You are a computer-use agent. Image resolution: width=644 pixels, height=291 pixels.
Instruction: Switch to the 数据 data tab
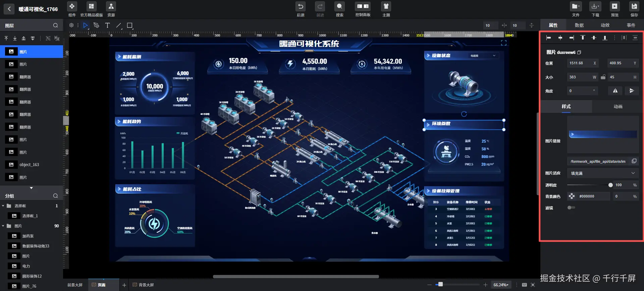579,25
